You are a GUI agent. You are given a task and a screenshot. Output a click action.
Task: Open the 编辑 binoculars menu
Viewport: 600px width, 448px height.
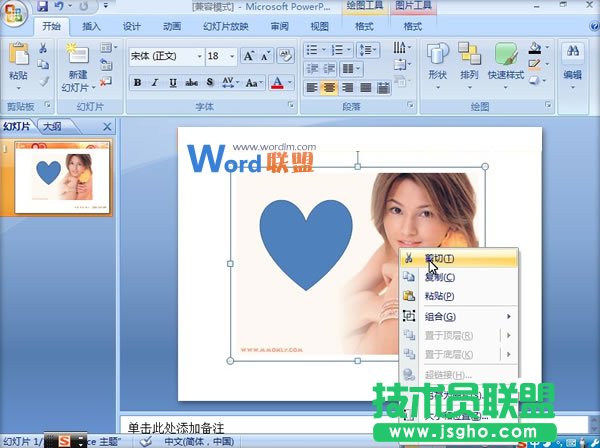572,66
